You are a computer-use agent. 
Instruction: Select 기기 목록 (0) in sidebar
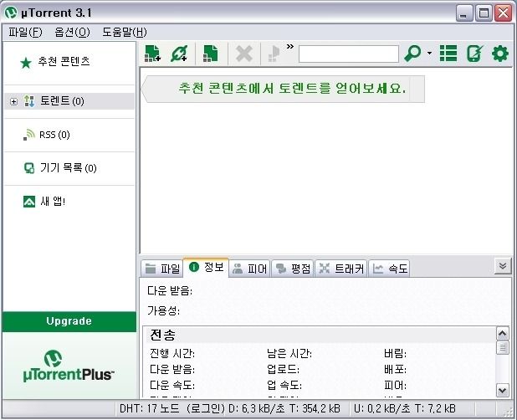[69, 168]
